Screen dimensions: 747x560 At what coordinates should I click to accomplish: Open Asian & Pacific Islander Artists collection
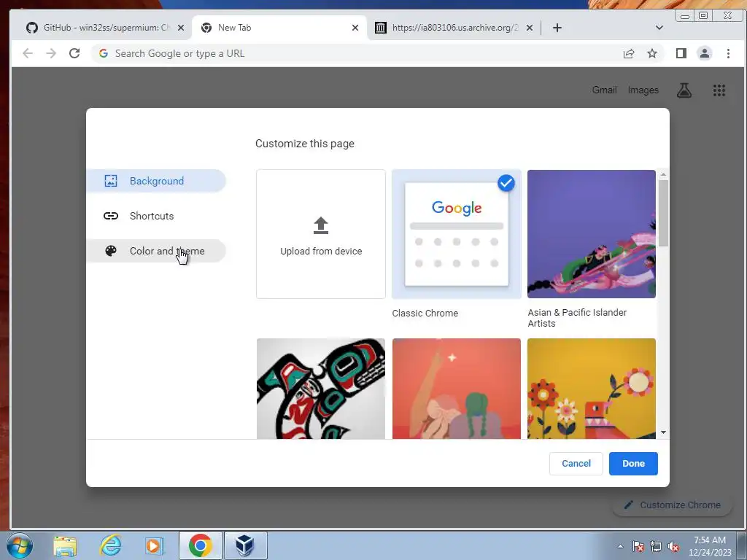591,234
